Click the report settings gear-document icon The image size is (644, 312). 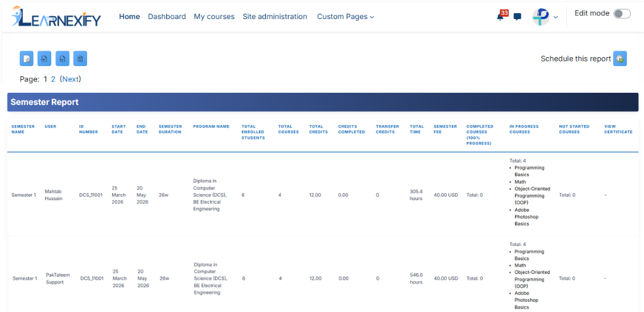tap(27, 58)
